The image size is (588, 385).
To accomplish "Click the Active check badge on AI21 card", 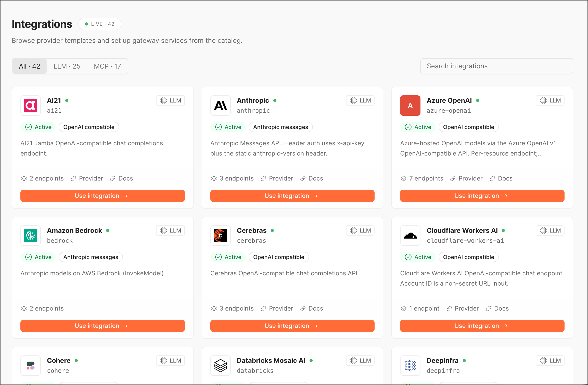I will tap(38, 127).
